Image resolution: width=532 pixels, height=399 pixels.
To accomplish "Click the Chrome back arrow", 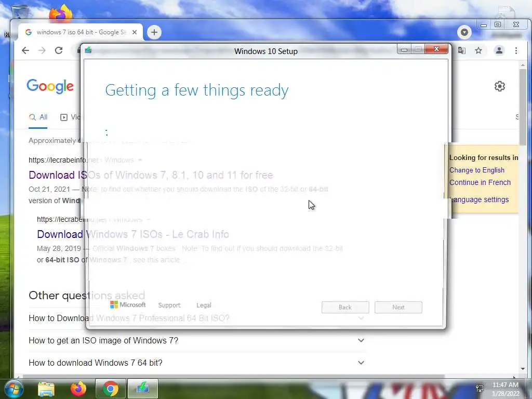I will (25, 50).
